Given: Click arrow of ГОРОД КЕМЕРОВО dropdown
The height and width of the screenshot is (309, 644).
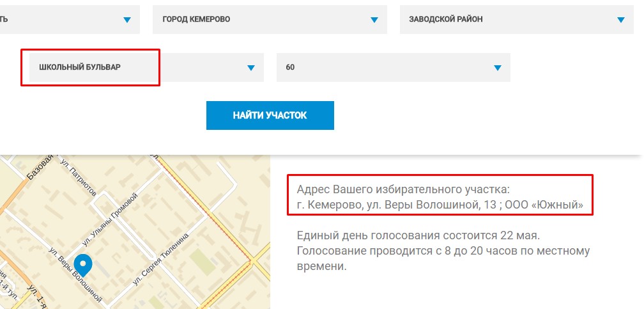Looking at the screenshot, I should click(x=374, y=20).
